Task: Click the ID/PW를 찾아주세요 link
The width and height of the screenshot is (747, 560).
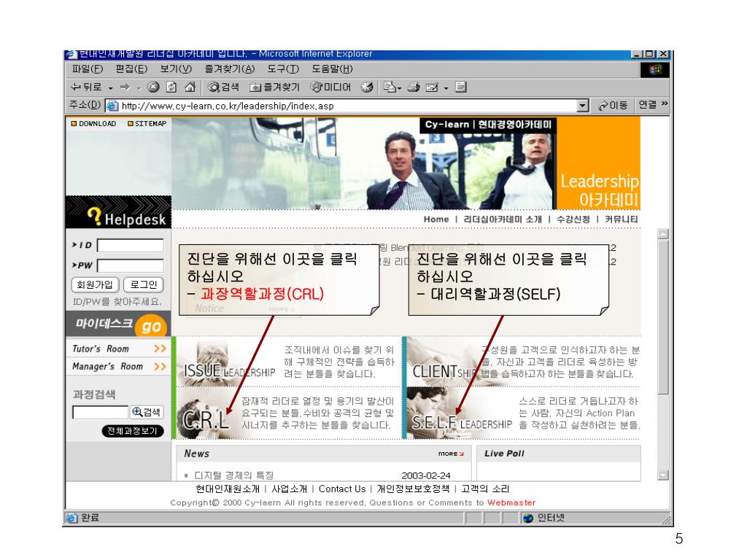Action: pos(117,302)
